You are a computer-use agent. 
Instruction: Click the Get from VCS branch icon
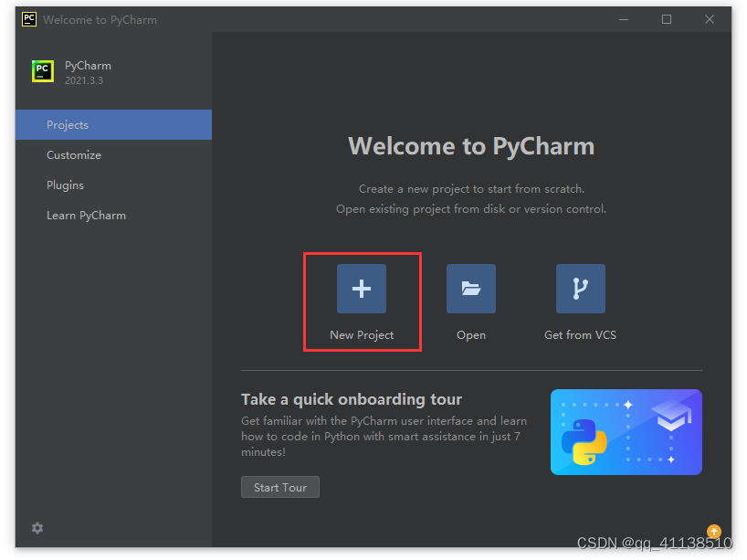click(x=580, y=289)
